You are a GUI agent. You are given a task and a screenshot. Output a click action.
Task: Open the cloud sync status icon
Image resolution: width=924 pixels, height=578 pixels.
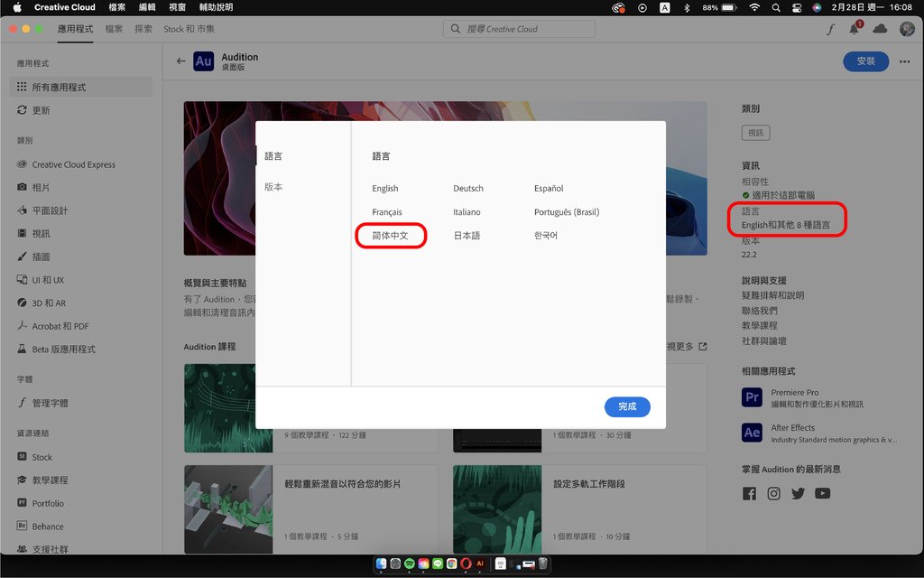click(x=880, y=28)
